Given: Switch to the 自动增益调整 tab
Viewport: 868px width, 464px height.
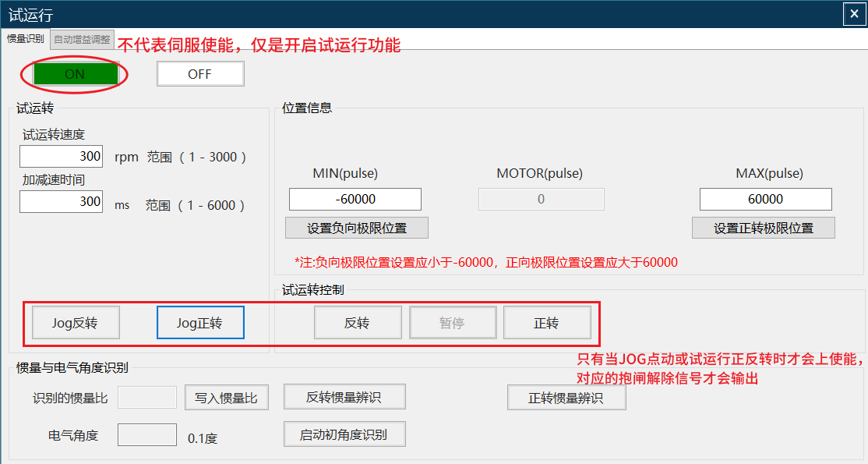Looking at the screenshot, I should pos(82,39).
